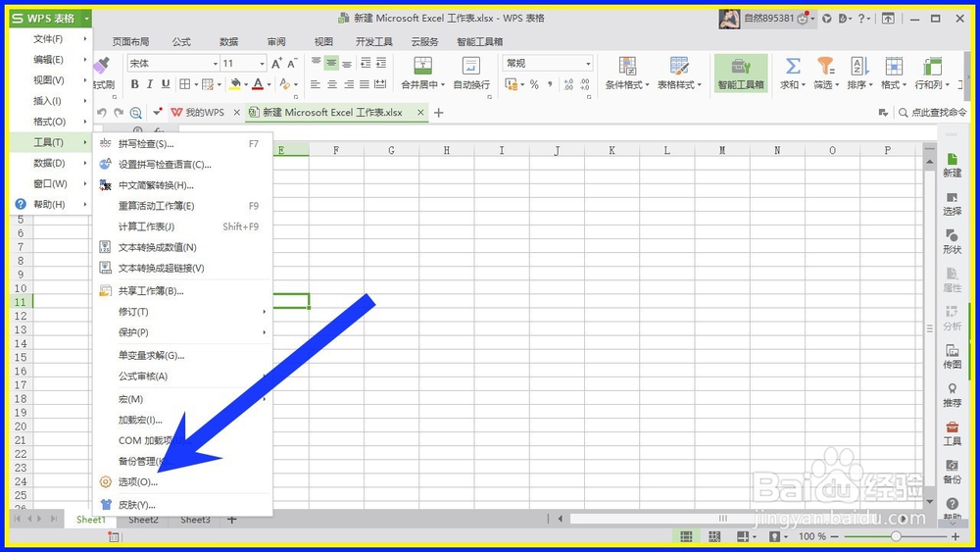This screenshot has width=980, height=552.
Task: Open the Data menu
Action: (51, 163)
